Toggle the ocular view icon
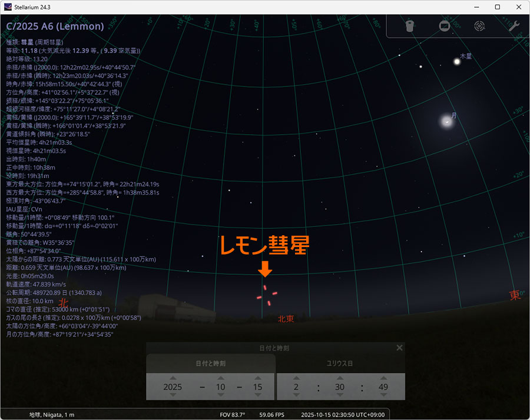Viewport: 530px width, 420px height. click(x=410, y=26)
